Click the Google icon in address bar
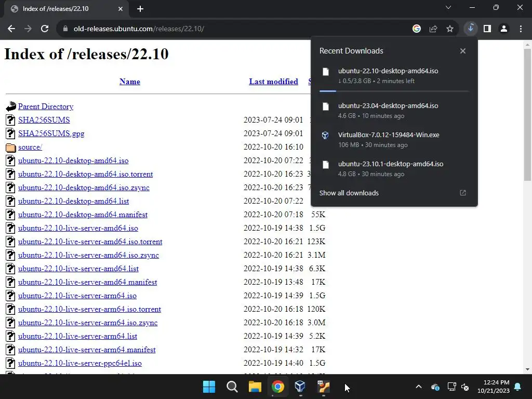This screenshot has width=532, height=399. coord(417,29)
